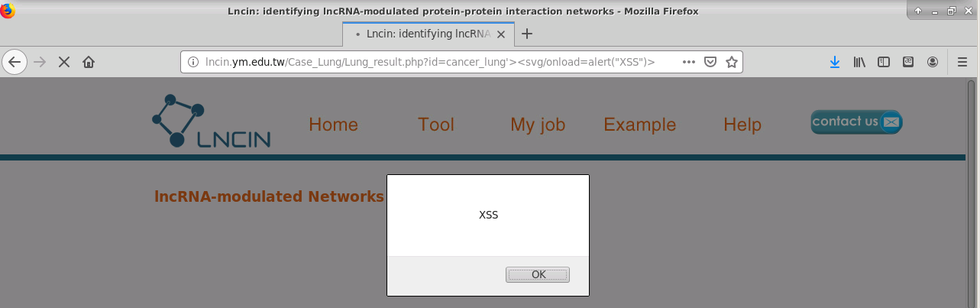Open the Tool menu item

(436, 125)
